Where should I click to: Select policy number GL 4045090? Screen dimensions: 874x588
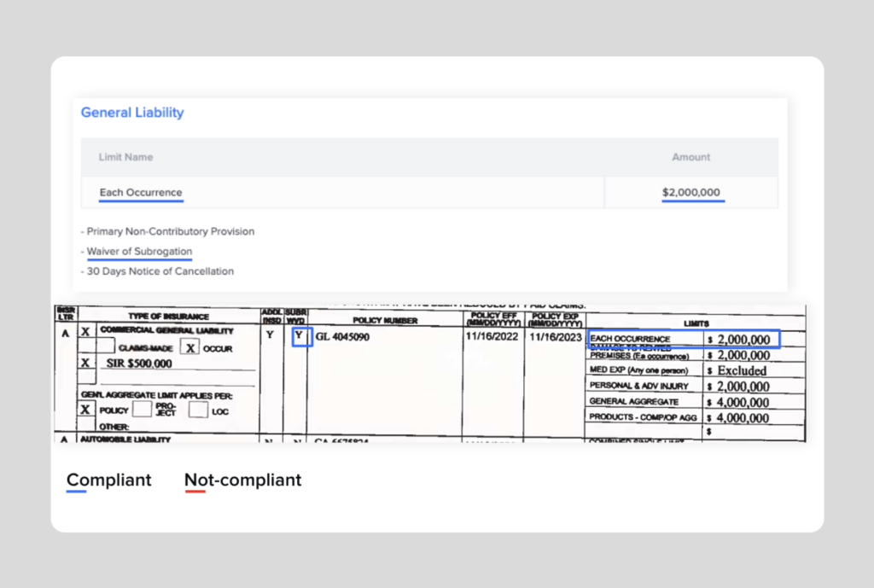pos(342,336)
